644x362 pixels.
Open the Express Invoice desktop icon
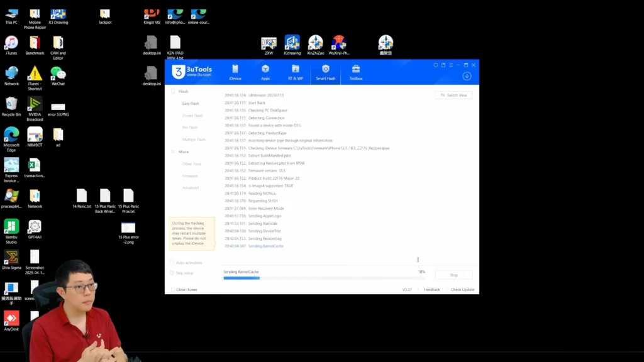11,170
